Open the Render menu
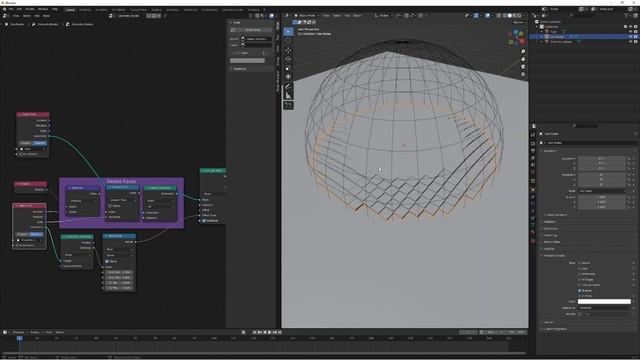This screenshot has height=360, width=640. [30, 9]
